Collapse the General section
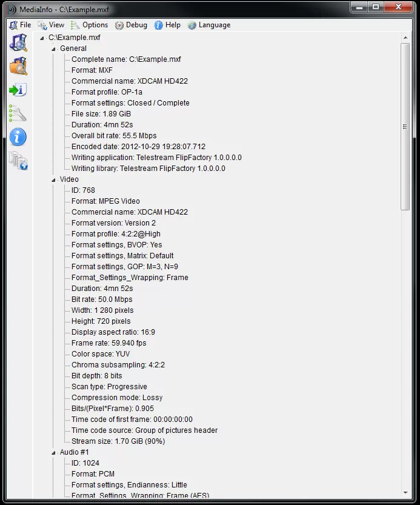The height and width of the screenshot is (505, 420). click(53, 48)
